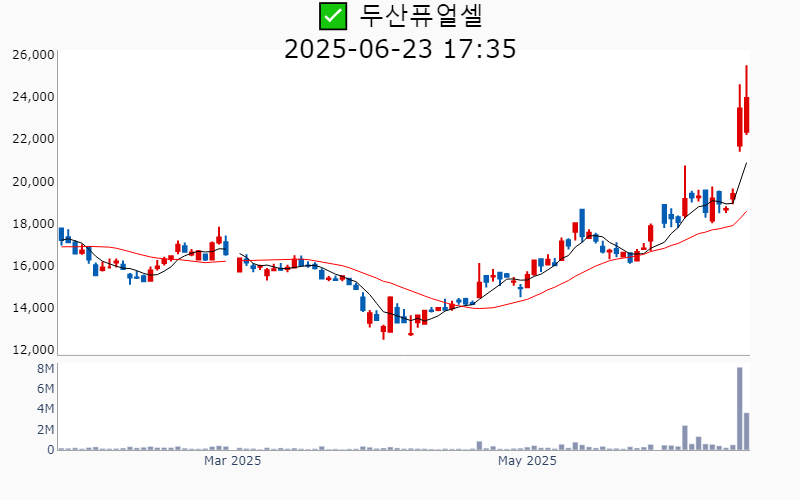Image resolution: width=800 pixels, height=500 pixels.
Task: Click the 4M volume axis label
Action: pos(45,409)
